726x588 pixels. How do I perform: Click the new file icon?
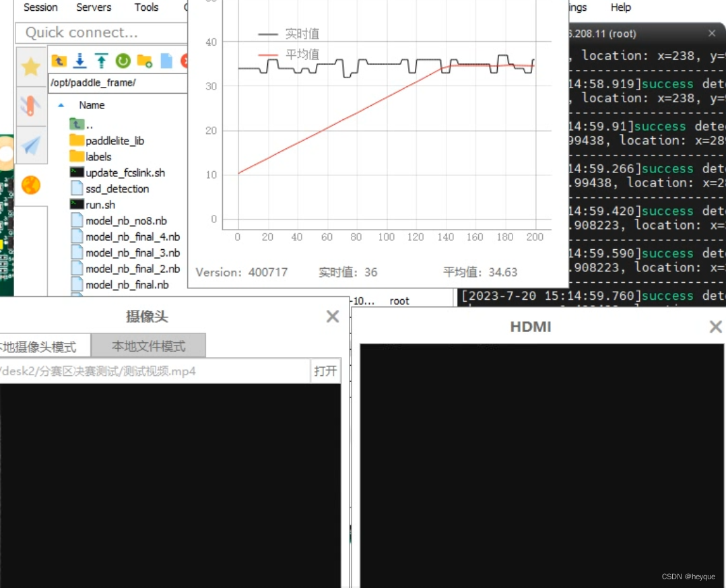coord(166,61)
